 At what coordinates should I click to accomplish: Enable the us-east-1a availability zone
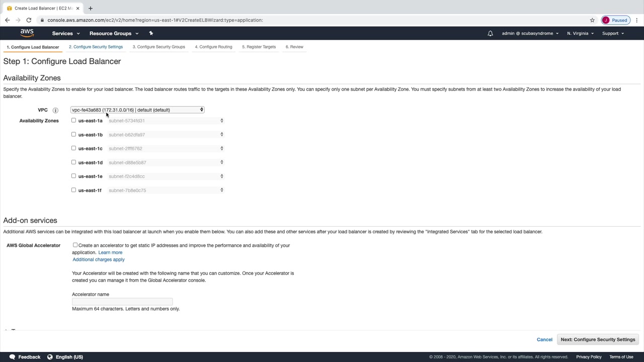click(73, 121)
